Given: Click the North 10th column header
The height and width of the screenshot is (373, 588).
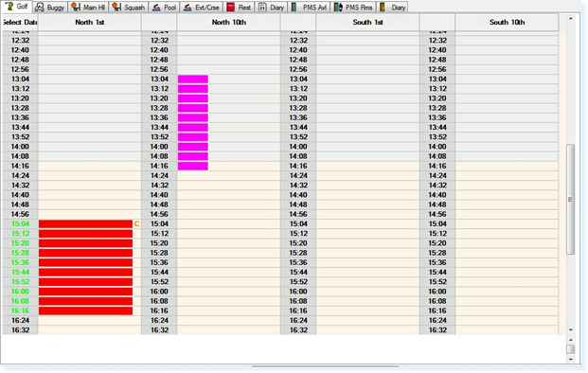Looking at the screenshot, I should coord(229,22).
